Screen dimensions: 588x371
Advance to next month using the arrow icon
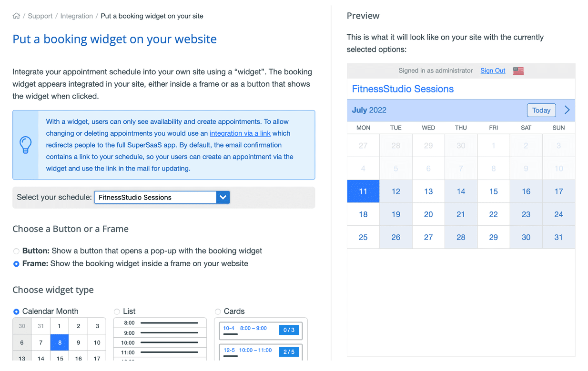(x=567, y=110)
